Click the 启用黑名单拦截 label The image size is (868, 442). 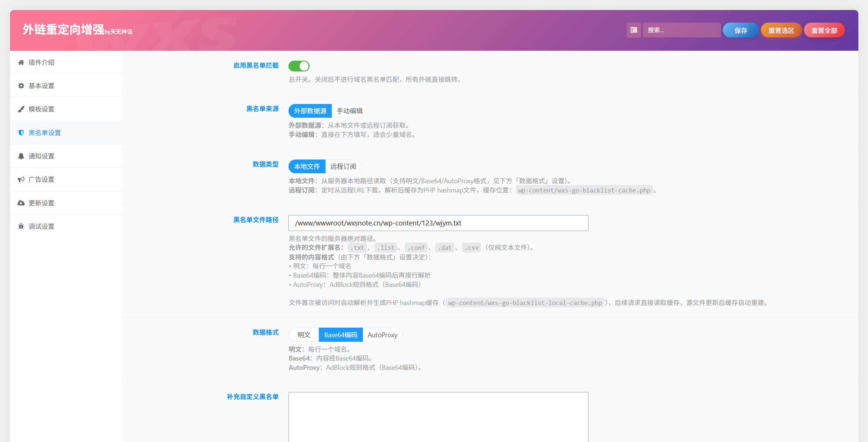point(256,66)
